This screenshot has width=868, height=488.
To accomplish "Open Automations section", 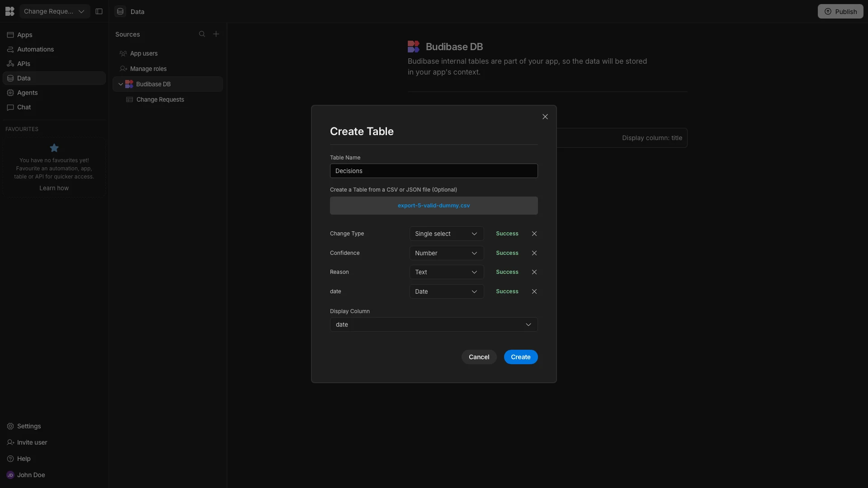I will tap(54, 49).
